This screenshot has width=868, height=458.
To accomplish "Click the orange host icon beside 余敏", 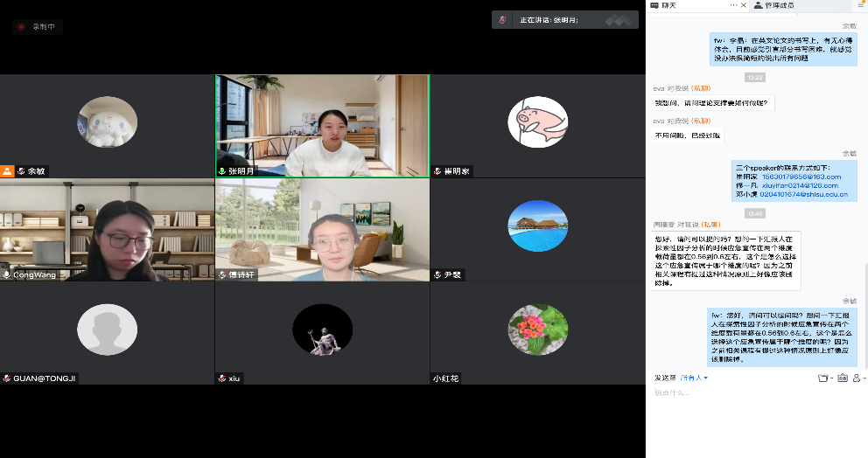I will [8, 171].
